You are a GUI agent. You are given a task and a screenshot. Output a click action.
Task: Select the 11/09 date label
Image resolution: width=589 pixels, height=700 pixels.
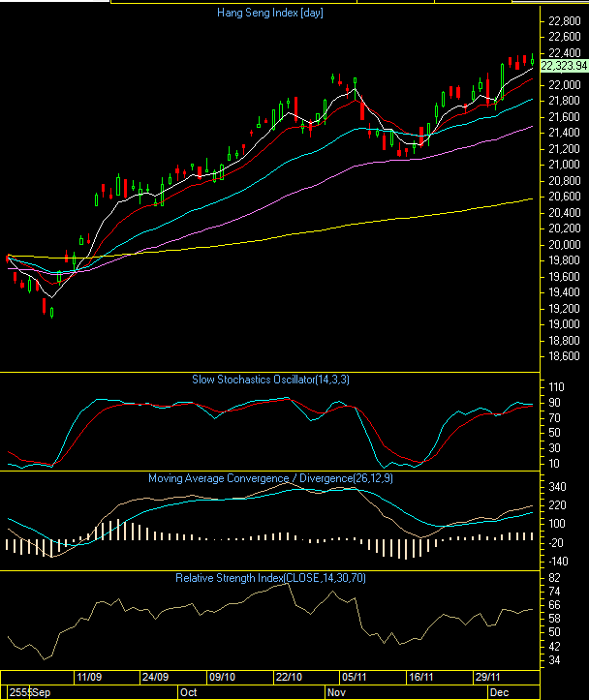(89, 677)
